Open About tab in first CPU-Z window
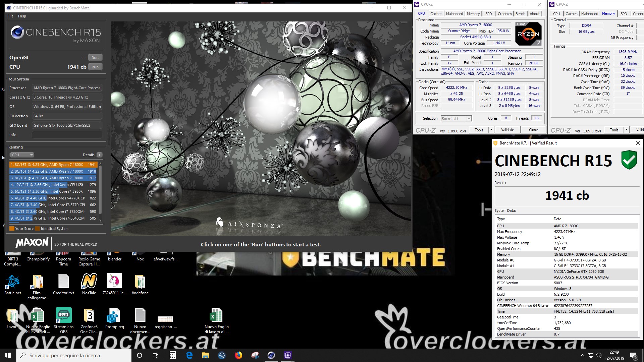Screen dimensions: 644x362 pos(535,14)
